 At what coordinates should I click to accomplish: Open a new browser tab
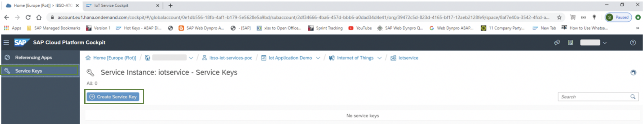170,5
